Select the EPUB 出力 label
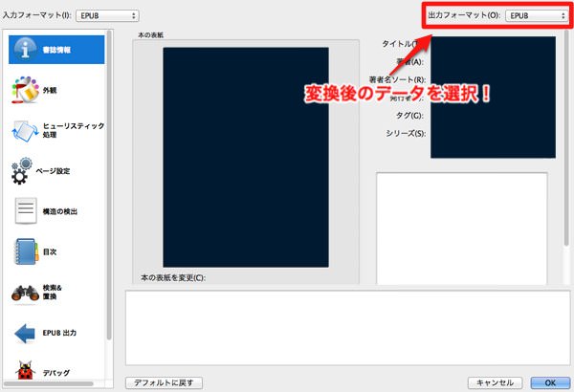This screenshot has height=392, width=574. 59,333
